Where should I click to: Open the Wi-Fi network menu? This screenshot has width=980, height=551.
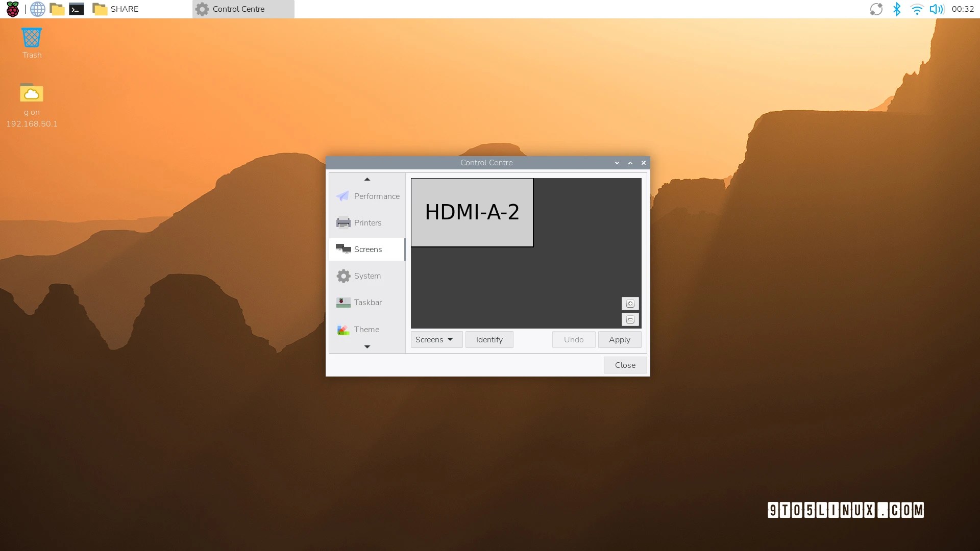click(917, 9)
